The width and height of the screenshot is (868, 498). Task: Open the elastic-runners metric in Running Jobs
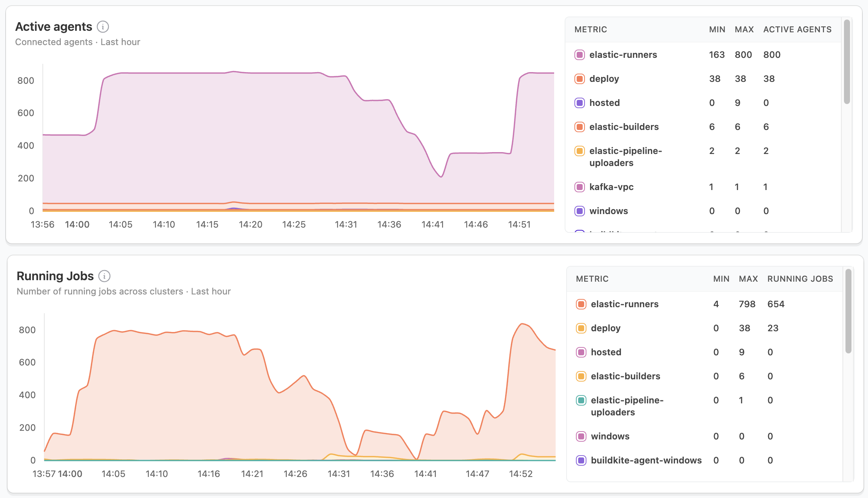coord(624,304)
